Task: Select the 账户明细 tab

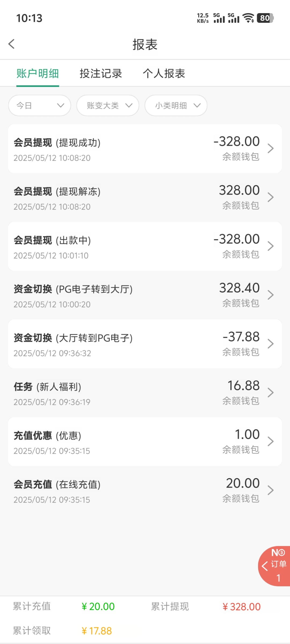Action: (38, 74)
